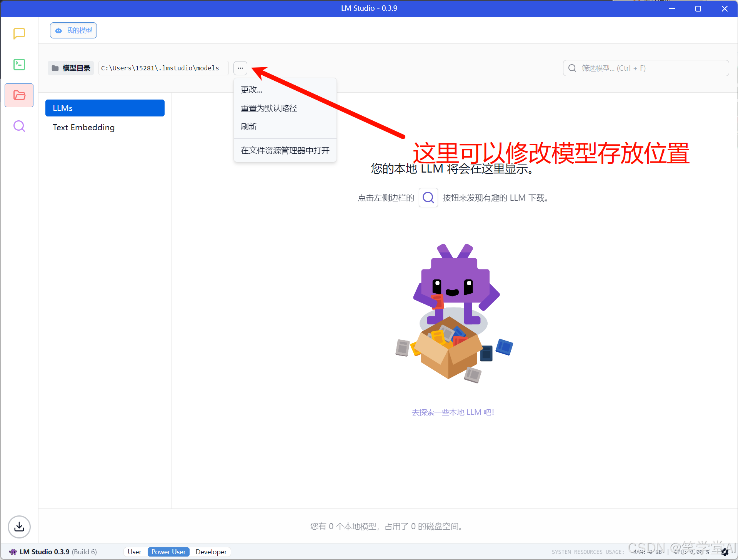Close the LM Studio window
Screen dimensions: 738x560
click(x=725, y=8)
